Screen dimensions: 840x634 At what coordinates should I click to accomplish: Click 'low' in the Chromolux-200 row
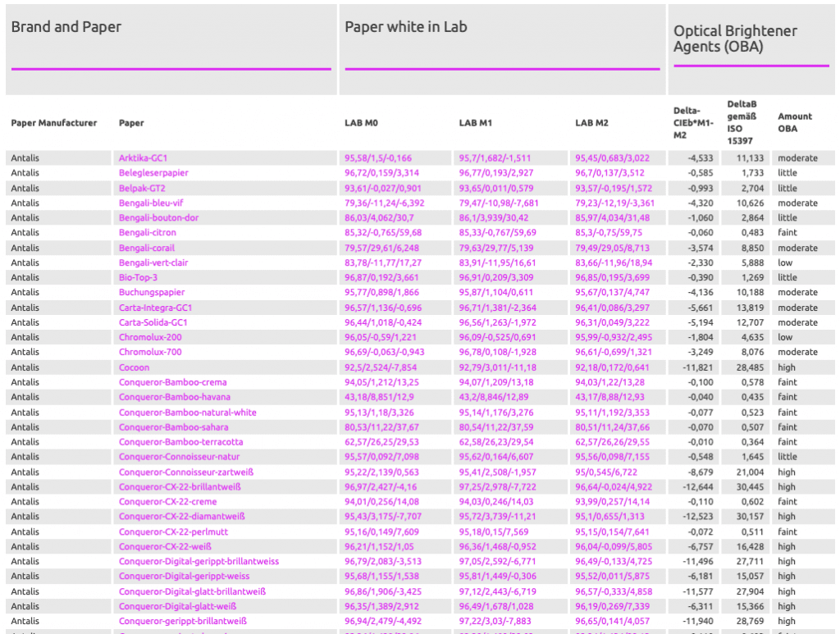785,337
